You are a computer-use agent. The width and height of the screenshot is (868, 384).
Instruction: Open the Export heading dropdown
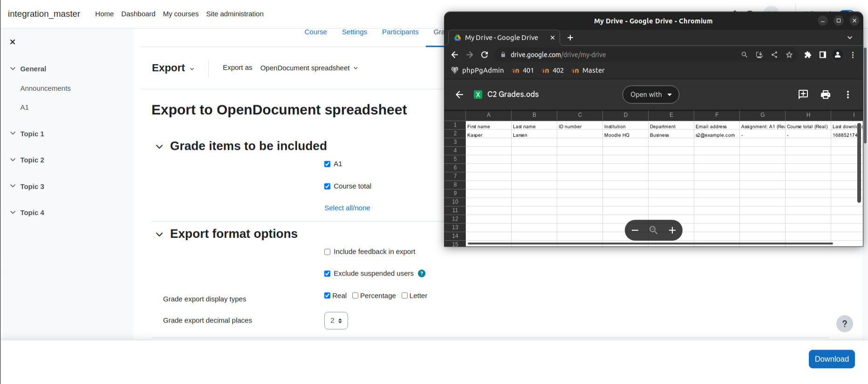point(173,68)
